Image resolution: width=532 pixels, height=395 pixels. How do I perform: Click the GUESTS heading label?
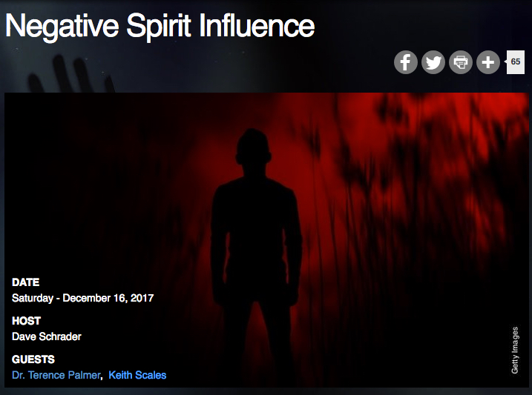(33, 359)
